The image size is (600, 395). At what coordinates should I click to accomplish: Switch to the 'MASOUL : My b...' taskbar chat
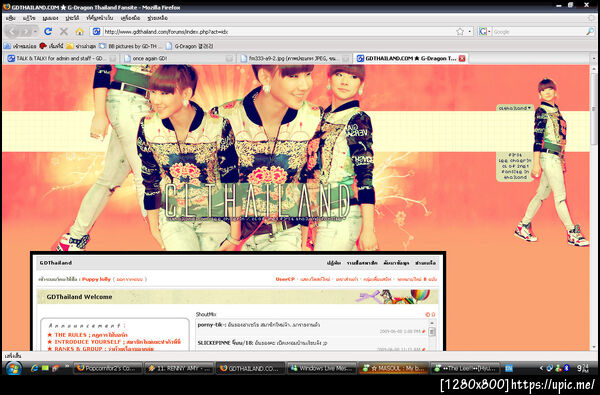pos(393,368)
